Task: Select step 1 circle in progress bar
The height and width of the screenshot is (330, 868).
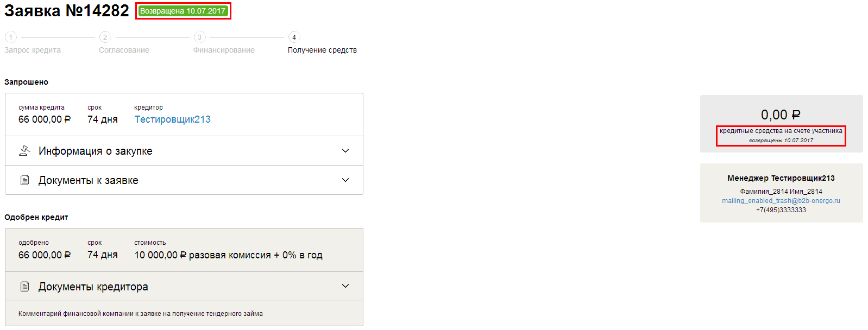Action: click(x=11, y=37)
